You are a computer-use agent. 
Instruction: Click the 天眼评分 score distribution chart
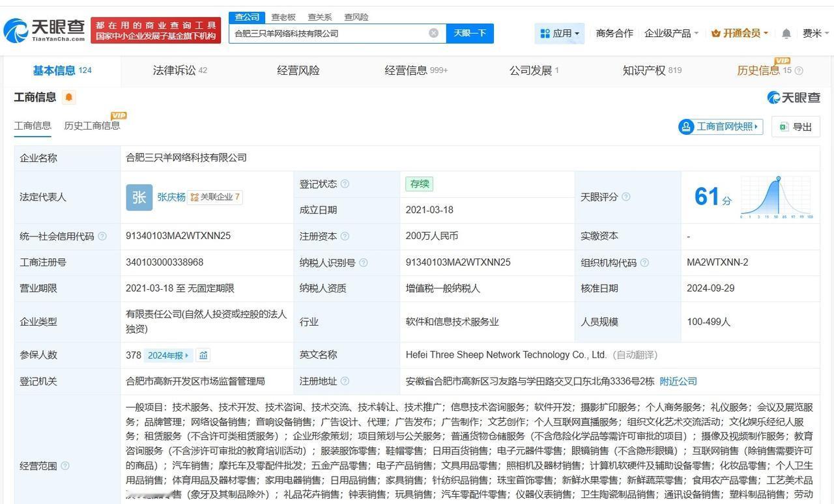pos(776,197)
